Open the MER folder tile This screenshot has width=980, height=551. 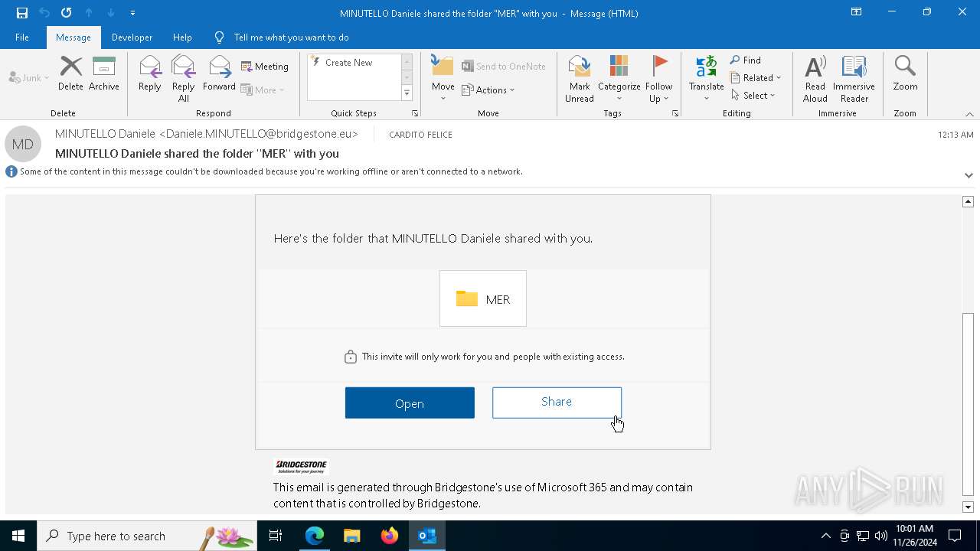483,298
